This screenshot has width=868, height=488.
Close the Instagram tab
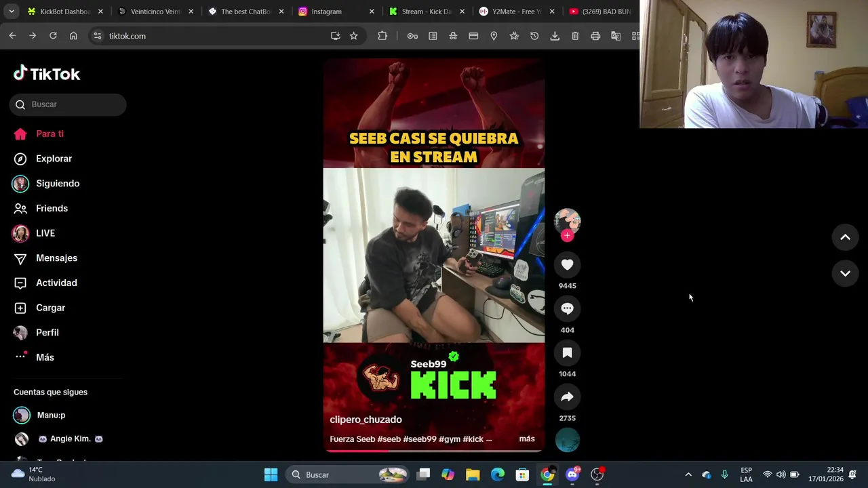(x=372, y=12)
